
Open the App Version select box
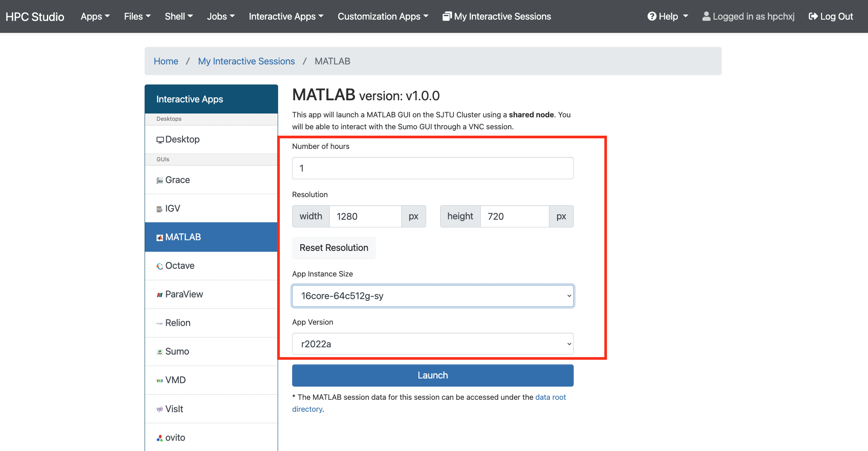(433, 344)
